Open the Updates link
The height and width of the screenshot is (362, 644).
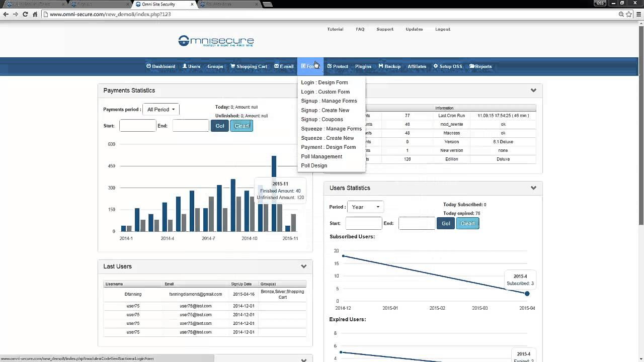point(414,29)
